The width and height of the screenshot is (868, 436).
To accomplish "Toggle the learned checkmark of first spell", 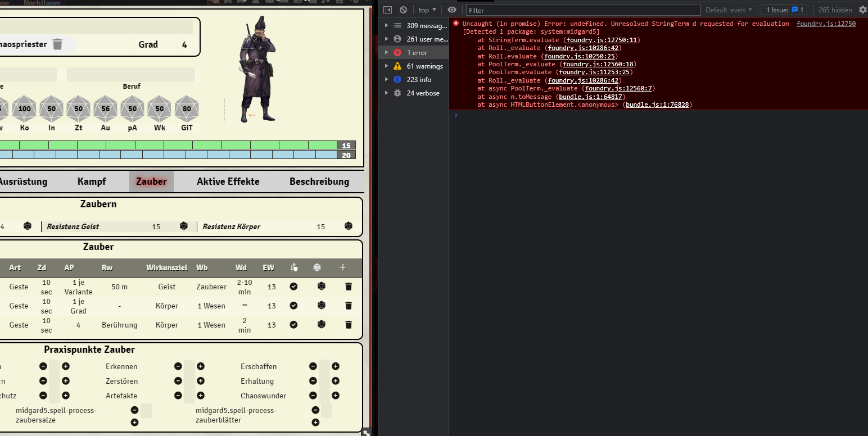I will tap(293, 287).
